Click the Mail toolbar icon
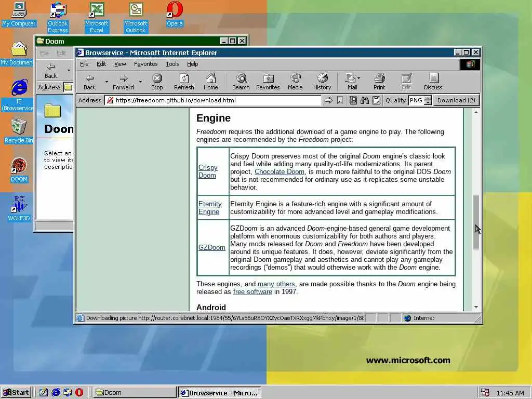Screen dimensions: 532x399 [351, 82]
